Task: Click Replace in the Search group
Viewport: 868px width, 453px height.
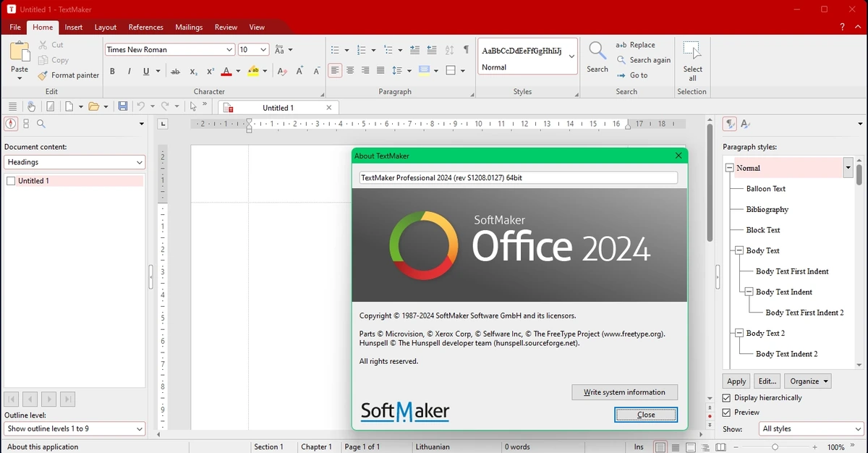Action: pos(635,45)
